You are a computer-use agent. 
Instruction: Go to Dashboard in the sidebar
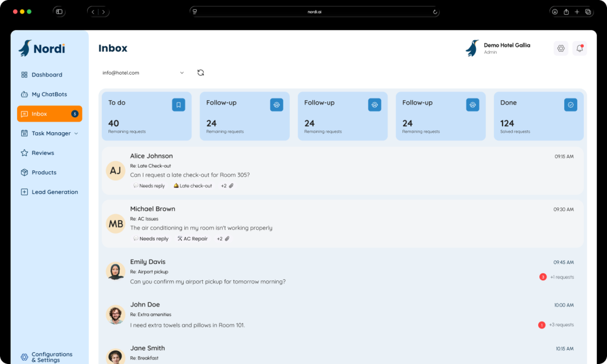click(x=46, y=75)
